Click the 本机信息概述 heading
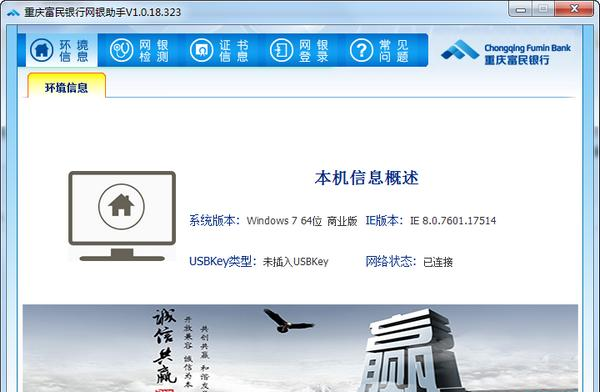Viewport: 600px width, 392px height. [x=367, y=178]
